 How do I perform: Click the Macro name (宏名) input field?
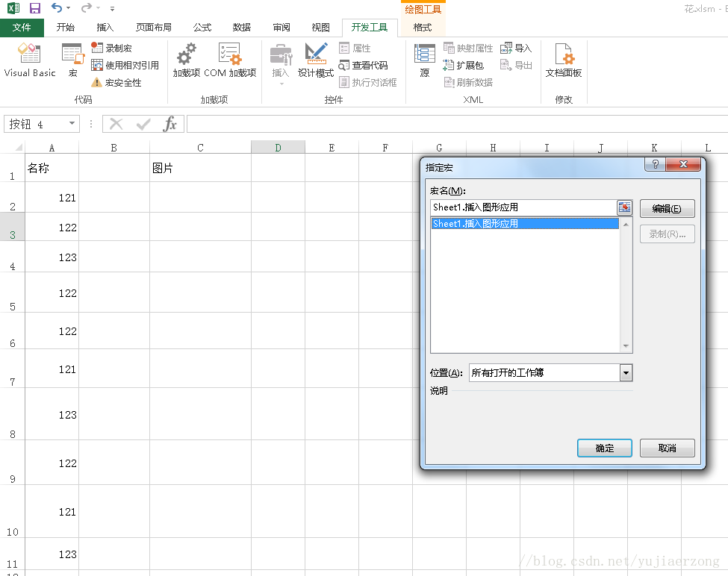(523, 207)
